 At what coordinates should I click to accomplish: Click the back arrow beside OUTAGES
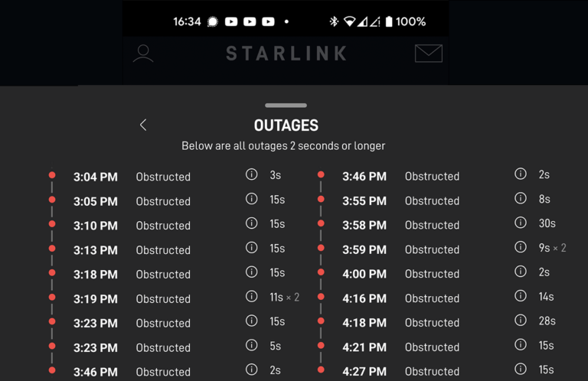point(143,125)
